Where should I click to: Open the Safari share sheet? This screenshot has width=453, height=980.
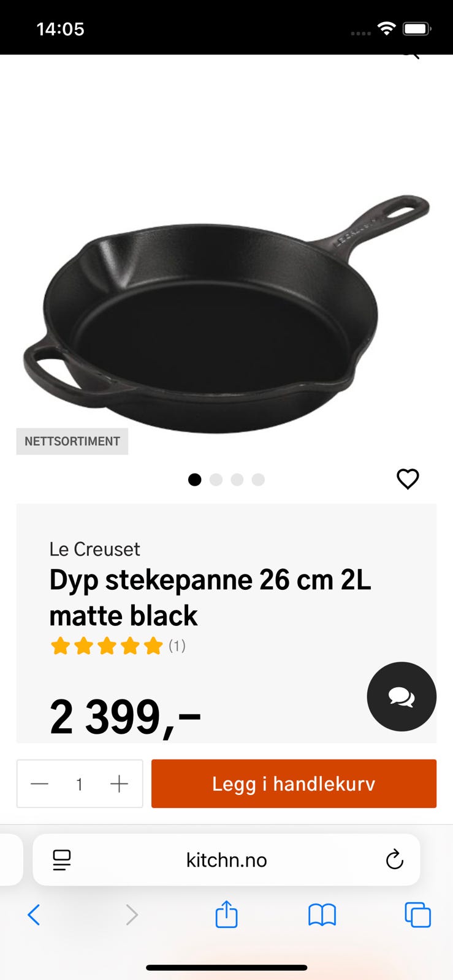coord(226,915)
